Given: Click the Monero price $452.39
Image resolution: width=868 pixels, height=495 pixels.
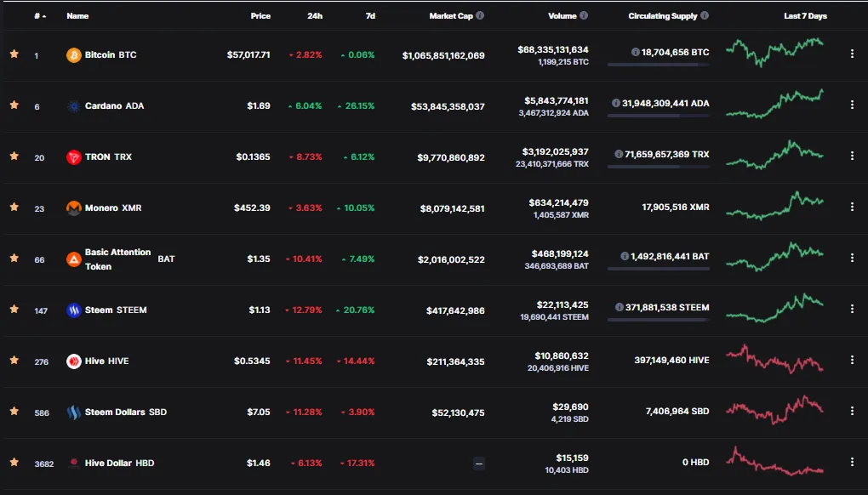Looking at the screenshot, I should (x=252, y=208).
